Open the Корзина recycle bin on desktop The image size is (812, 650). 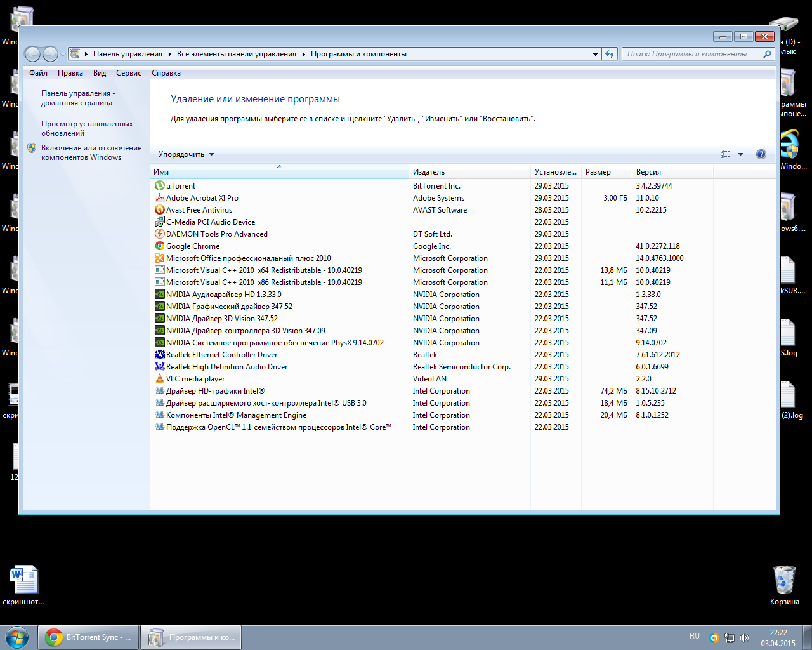pyautogui.click(x=785, y=585)
